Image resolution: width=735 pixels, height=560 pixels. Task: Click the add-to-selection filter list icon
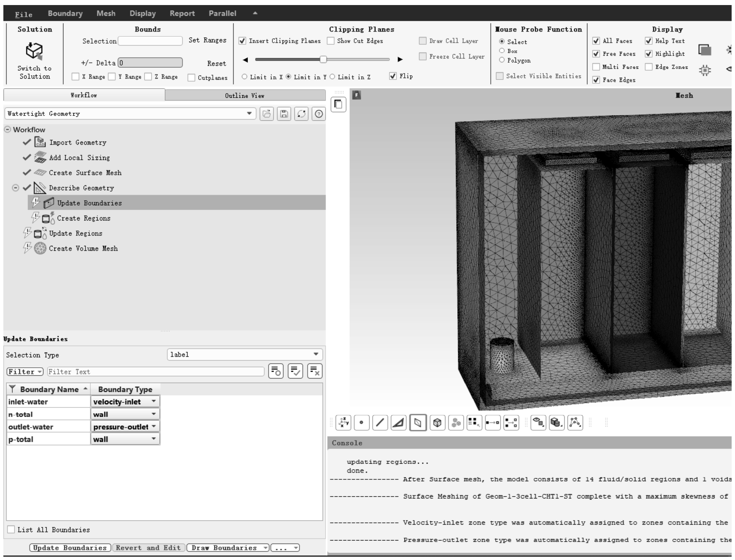[x=276, y=371]
